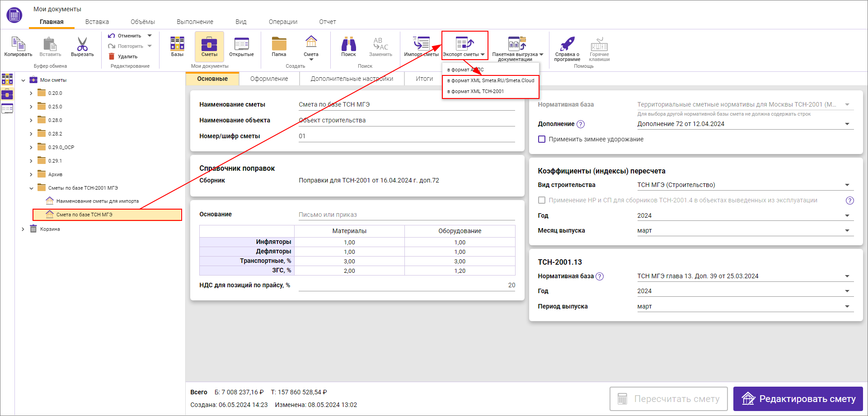Click НДС для позиций по прайсу field
Screen dimensions: 868x416
click(407, 285)
